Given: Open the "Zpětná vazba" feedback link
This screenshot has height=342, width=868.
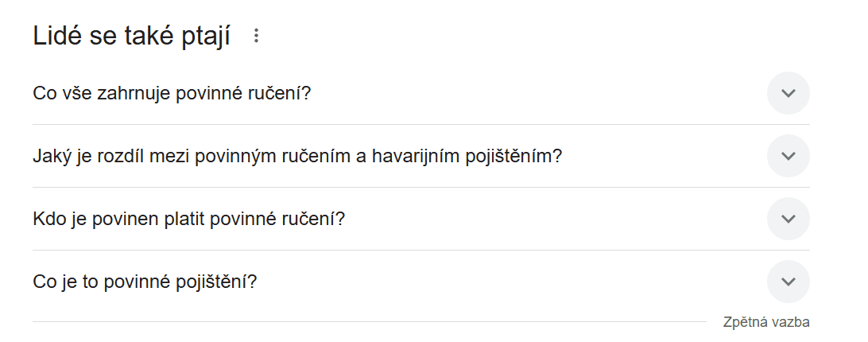Looking at the screenshot, I should (765, 322).
